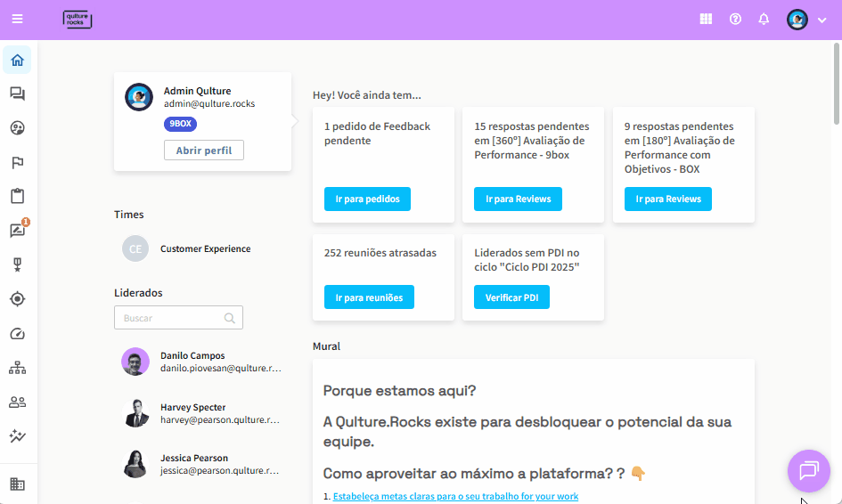
Task: Expand the user avatar dropdown chevron
Action: click(822, 20)
